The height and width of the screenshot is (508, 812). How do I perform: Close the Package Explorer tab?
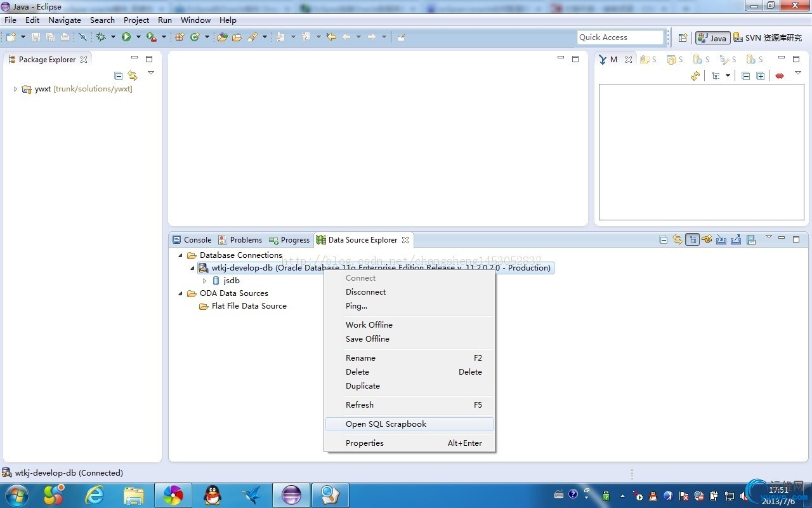tap(84, 60)
